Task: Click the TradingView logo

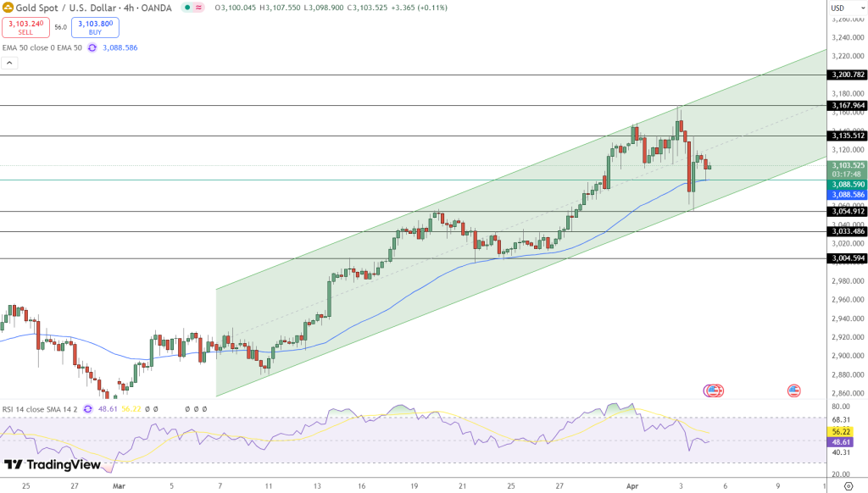Action: (53, 465)
